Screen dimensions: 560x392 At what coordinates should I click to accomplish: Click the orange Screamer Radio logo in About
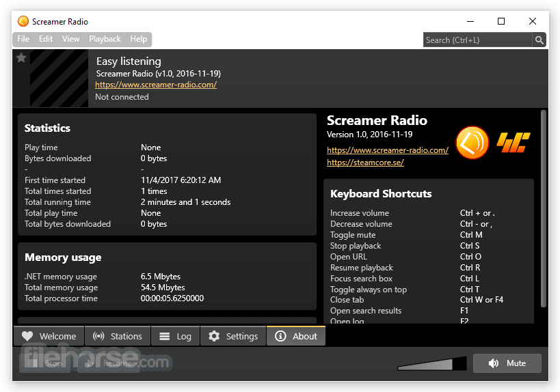(x=472, y=143)
